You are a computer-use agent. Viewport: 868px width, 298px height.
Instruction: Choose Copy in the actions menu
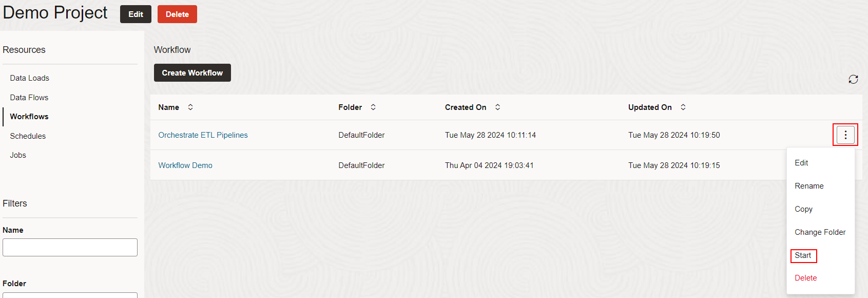(803, 209)
